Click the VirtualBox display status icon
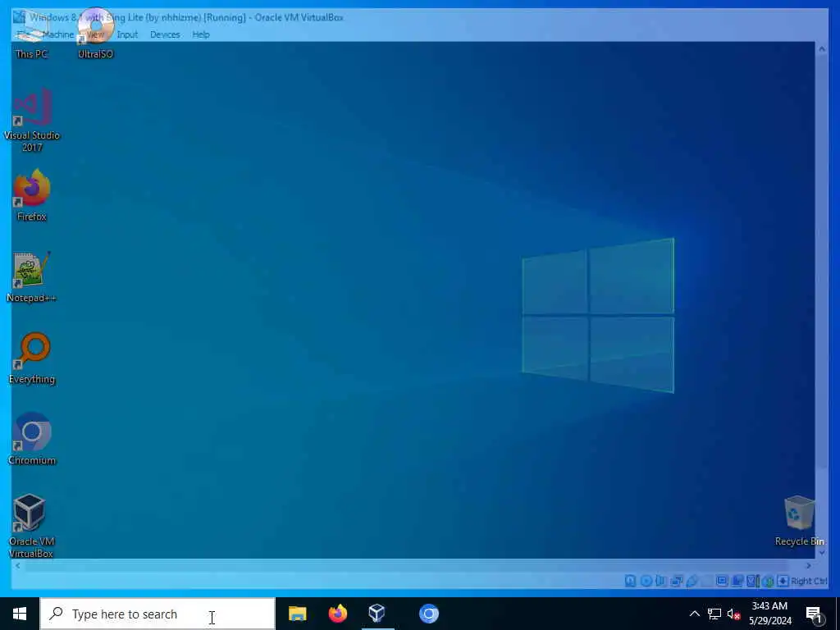 click(x=722, y=581)
